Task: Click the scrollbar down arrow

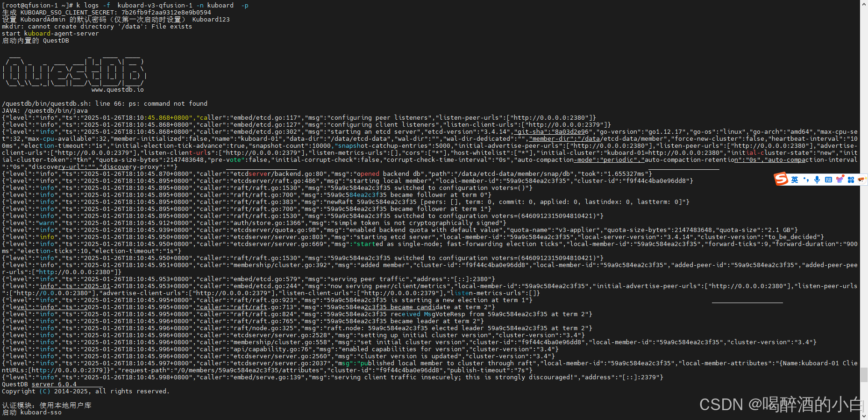Action: pos(864,416)
